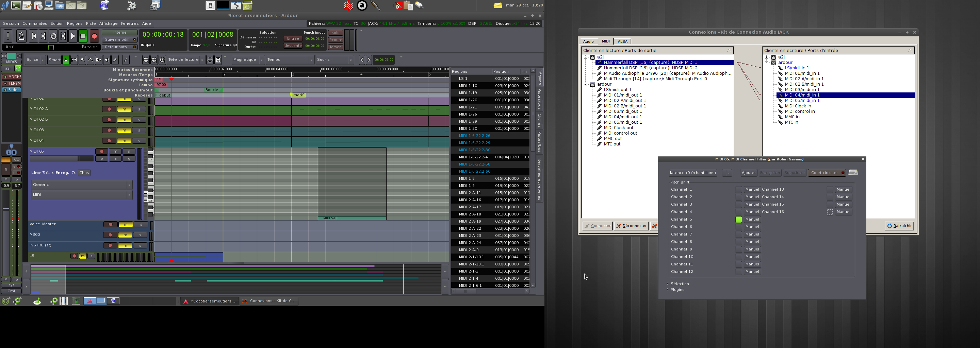Toggle Channel 12 checkbox in MIDI Channel Filter
Screen dimensions: 980x348
[x=738, y=272]
